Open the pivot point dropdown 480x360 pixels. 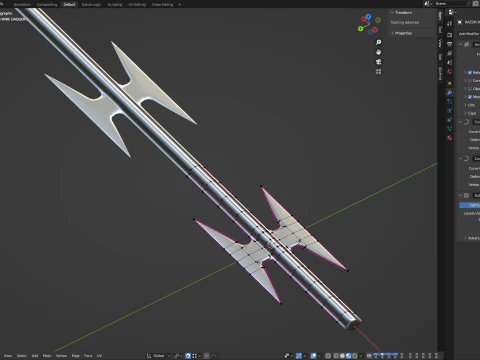pyautogui.click(x=178, y=356)
